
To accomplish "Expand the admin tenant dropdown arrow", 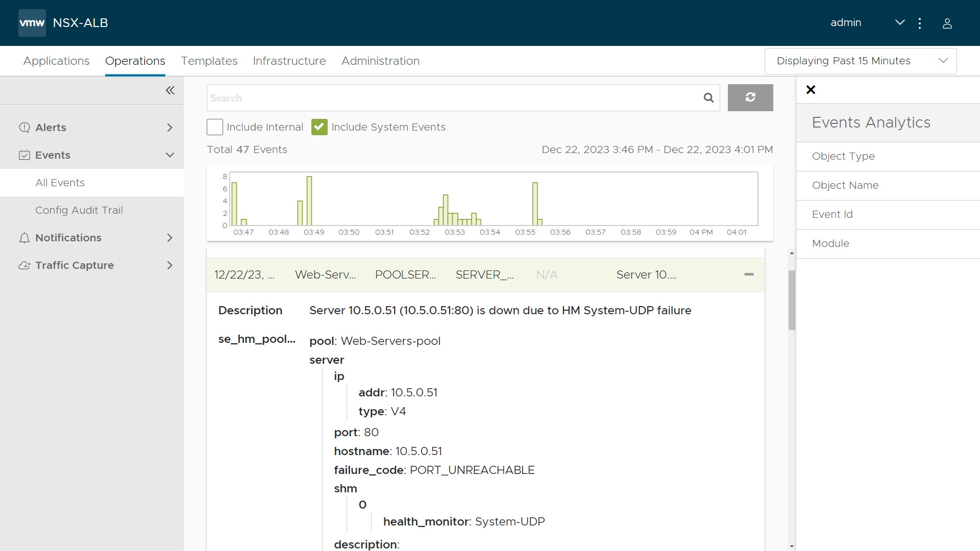I will pyautogui.click(x=900, y=23).
